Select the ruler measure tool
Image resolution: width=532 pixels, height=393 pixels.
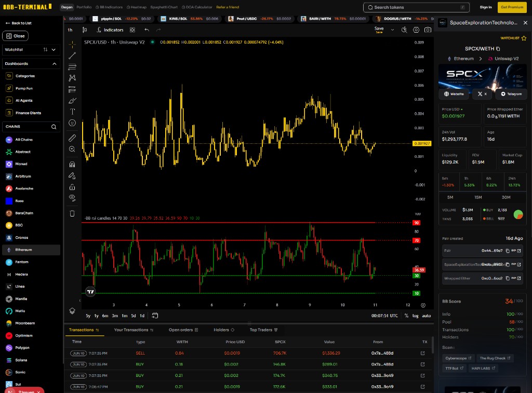click(x=72, y=138)
